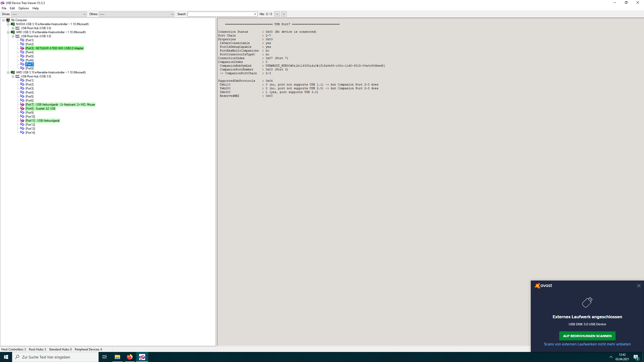The image size is (644, 362).
Task: Open the Help menu
Action: [x=35, y=8]
